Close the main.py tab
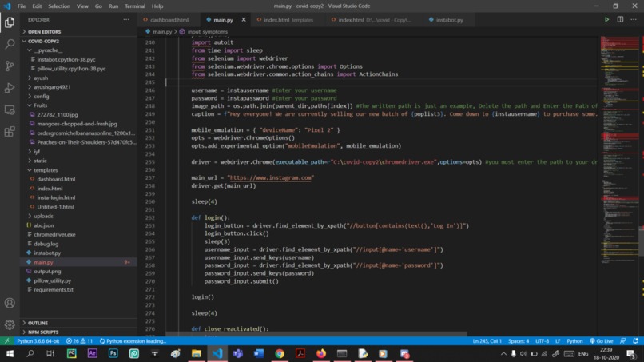The width and height of the screenshot is (644, 362). point(244,20)
